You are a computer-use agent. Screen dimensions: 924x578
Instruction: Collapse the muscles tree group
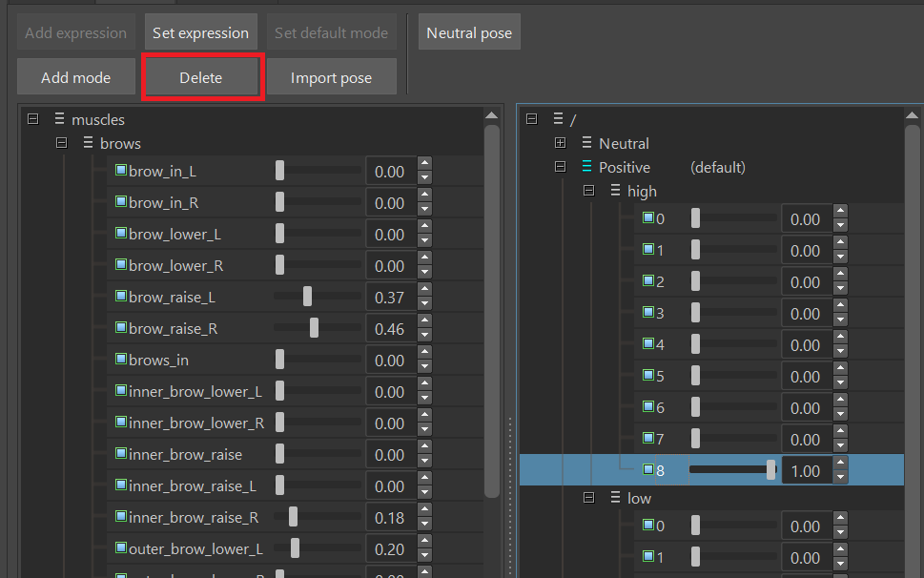(x=33, y=119)
